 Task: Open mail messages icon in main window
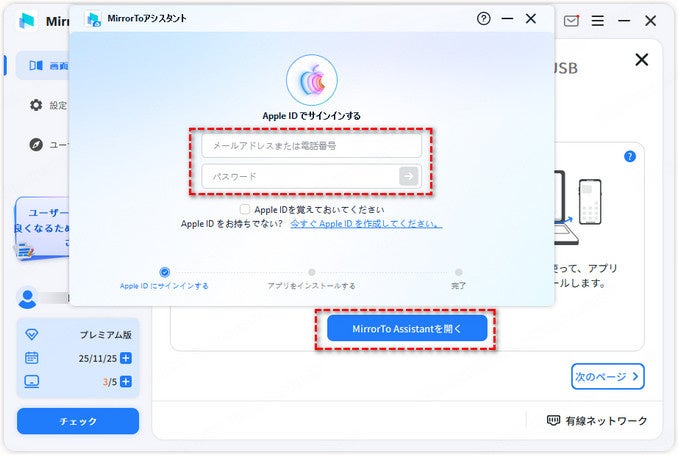(x=571, y=20)
